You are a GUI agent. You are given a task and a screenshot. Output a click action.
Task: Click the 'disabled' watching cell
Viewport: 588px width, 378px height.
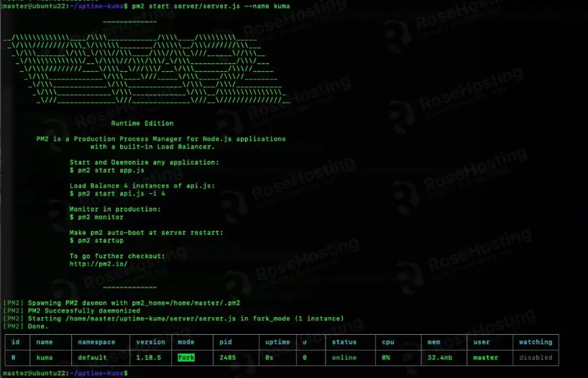click(x=536, y=358)
